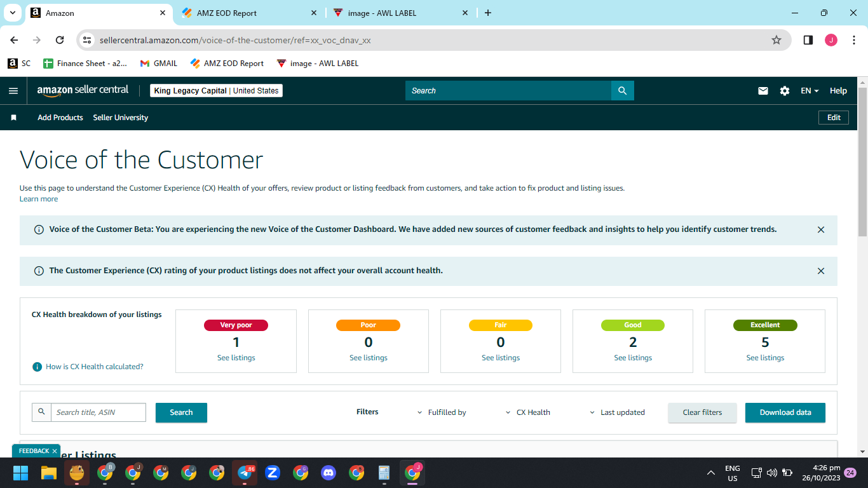Open Seller University in the navigation bar
This screenshot has width=868, height=488.
click(121, 118)
